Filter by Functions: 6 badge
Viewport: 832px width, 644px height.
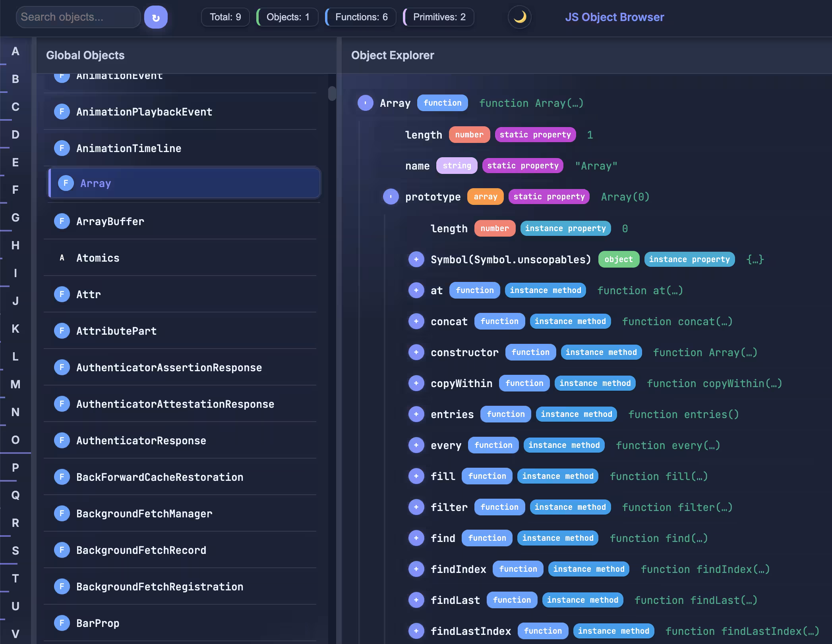pos(361,17)
